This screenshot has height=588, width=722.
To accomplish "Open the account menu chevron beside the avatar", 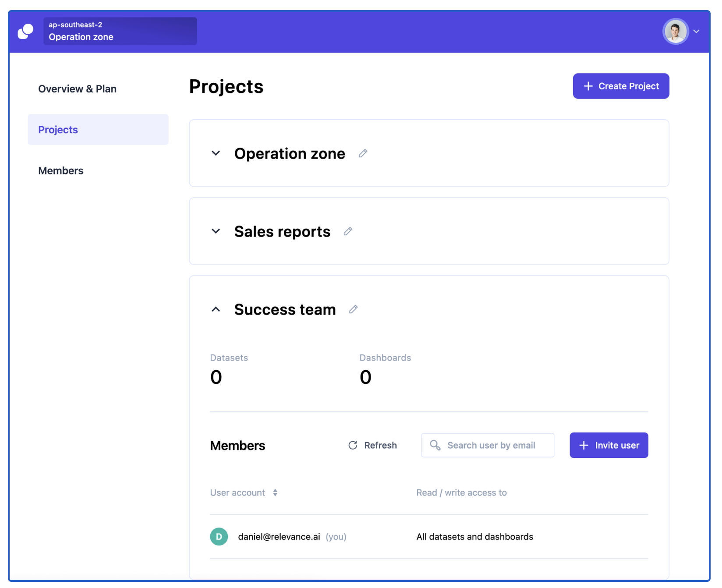I will (696, 32).
